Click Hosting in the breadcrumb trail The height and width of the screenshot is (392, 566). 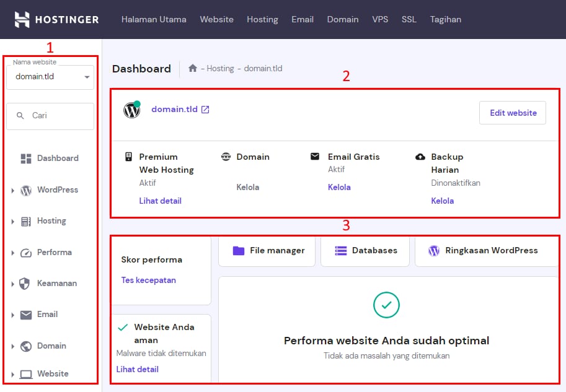click(x=220, y=69)
